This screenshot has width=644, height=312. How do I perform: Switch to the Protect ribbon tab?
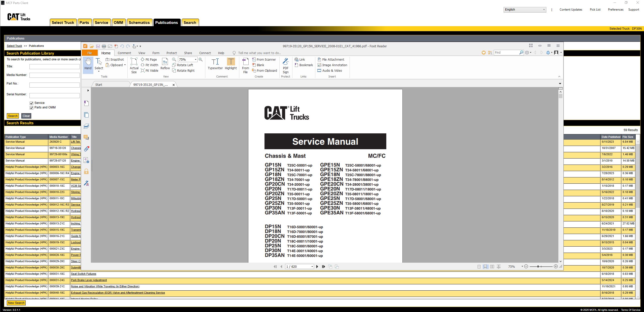pyautogui.click(x=172, y=53)
